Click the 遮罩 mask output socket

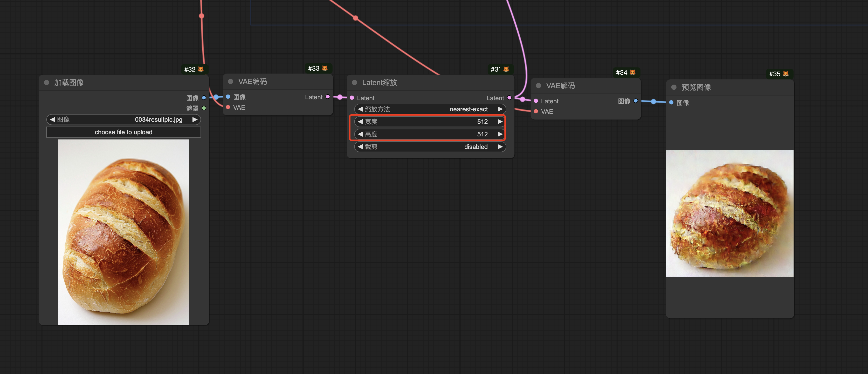(x=204, y=108)
